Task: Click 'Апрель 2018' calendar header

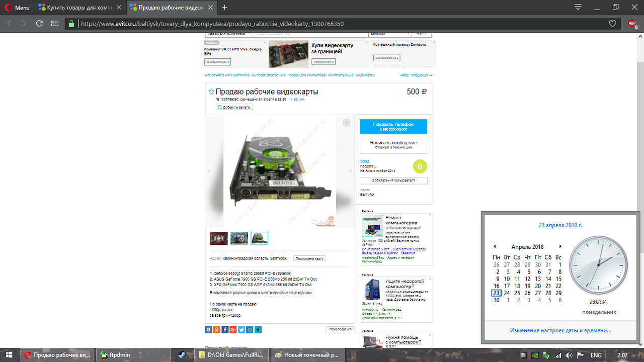Action: 527,247
